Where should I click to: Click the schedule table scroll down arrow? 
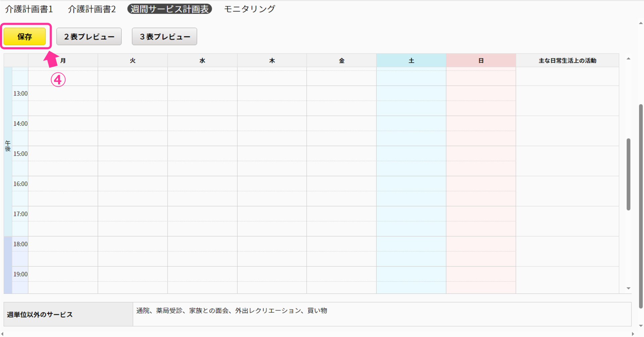pyautogui.click(x=628, y=288)
